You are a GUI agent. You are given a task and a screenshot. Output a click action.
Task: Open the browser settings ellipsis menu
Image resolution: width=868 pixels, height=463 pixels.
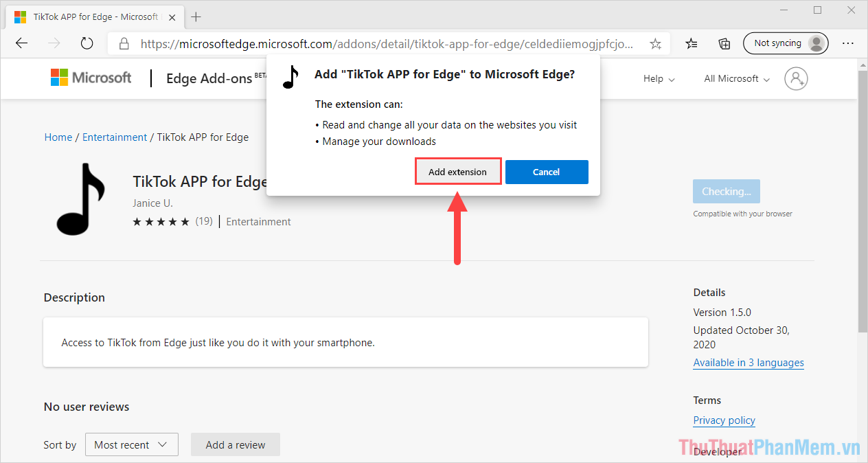(x=848, y=43)
